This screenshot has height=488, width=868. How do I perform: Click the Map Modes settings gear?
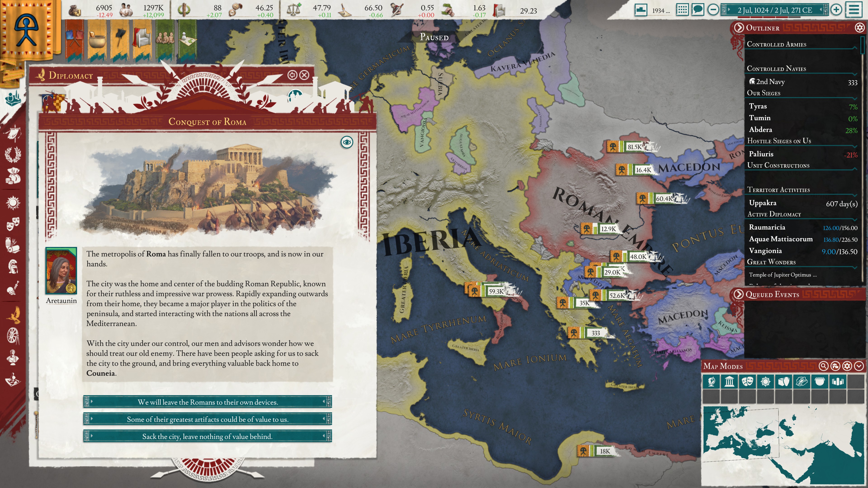tap(847, 366)
